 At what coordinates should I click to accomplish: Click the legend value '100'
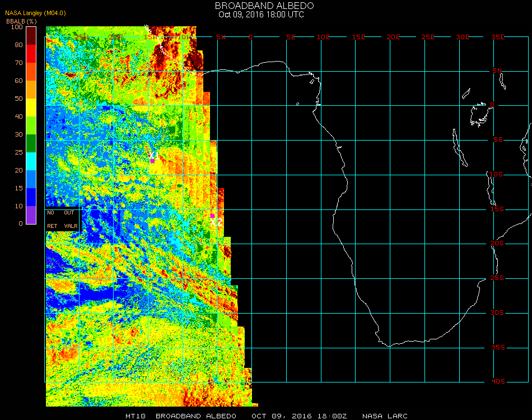pos(17,27)
